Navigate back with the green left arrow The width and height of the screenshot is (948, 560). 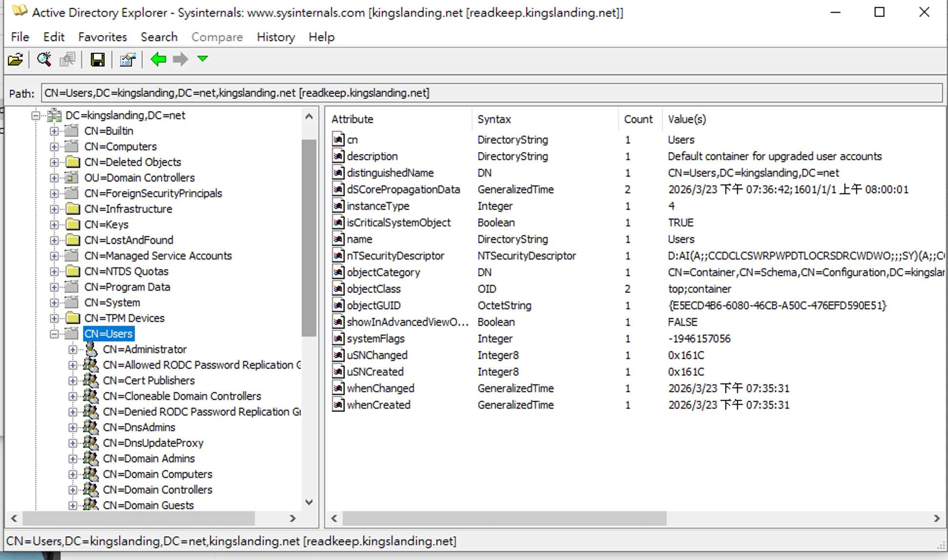tap(158, 60)
